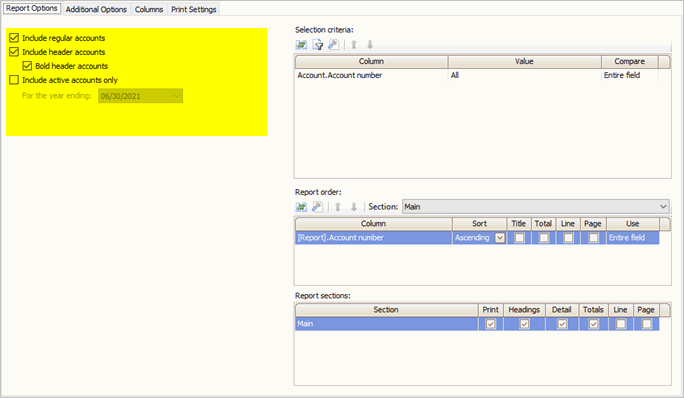Click the Section header in Report sections

(386, 310)
